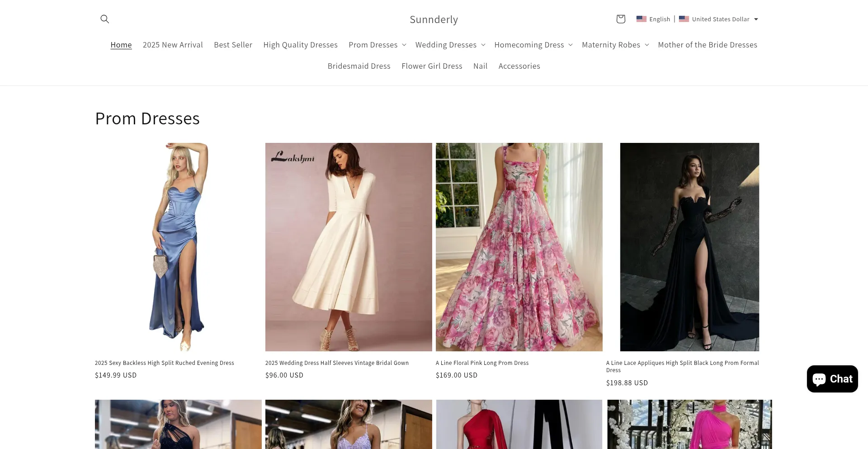The image size is (868, 449).
Task: Open the search magnifier icon
Action: tap(105, 19)
